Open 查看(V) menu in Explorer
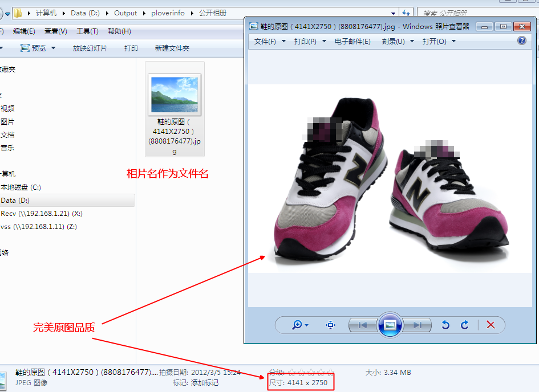539x392 pixels. pyautogui.click(x=56, y=31)
